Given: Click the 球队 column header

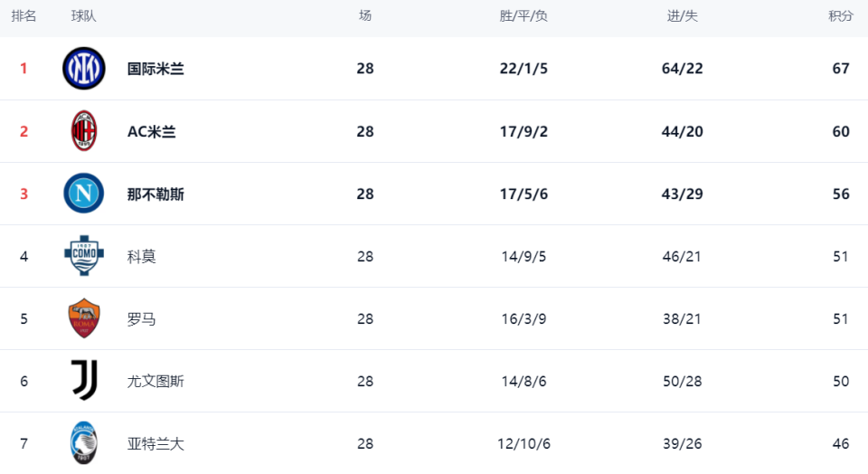Looking at the screenshot, I should (84, 16).
